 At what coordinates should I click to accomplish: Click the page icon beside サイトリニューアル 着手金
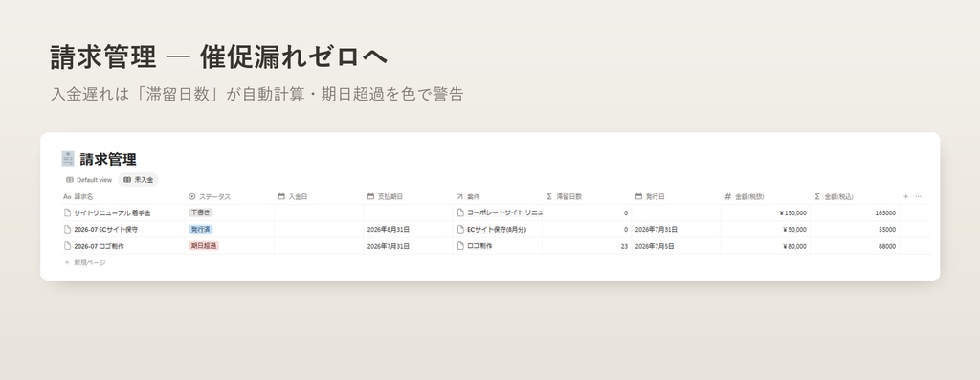(68, 213)
